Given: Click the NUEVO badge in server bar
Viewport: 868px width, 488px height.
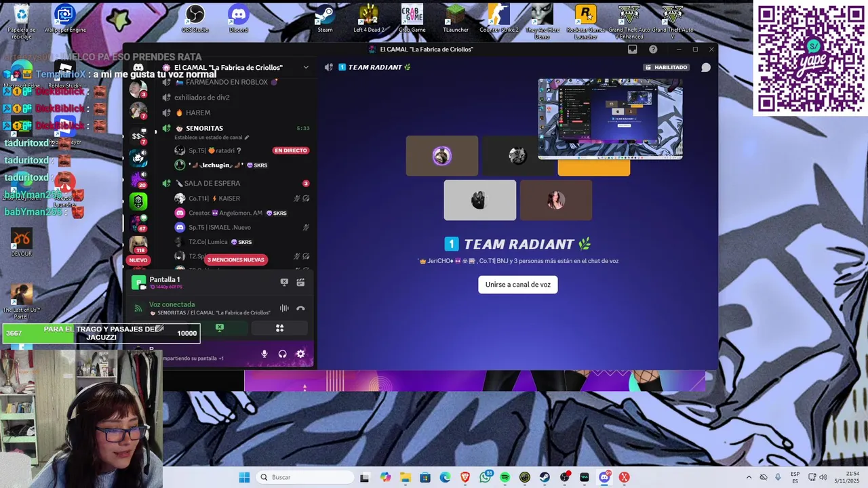Looking at the screenshot, I should (138, 260).
